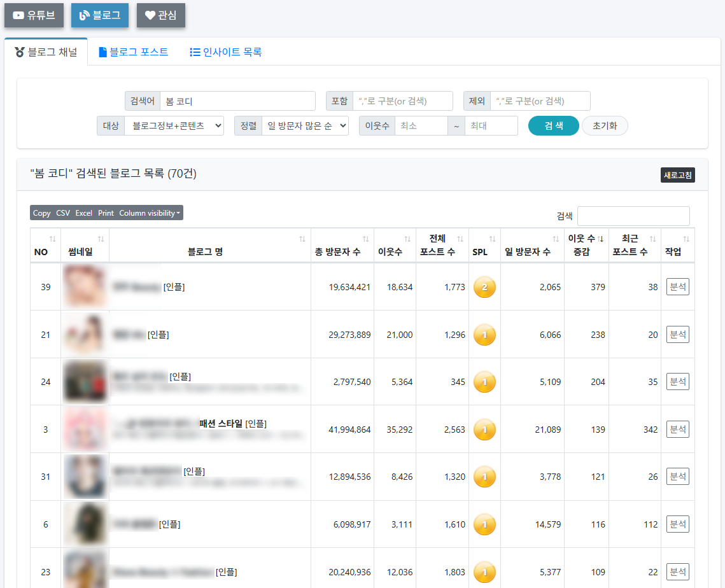Click the YouTube icon on the 유튜브 button

click(x=18, y=16)
